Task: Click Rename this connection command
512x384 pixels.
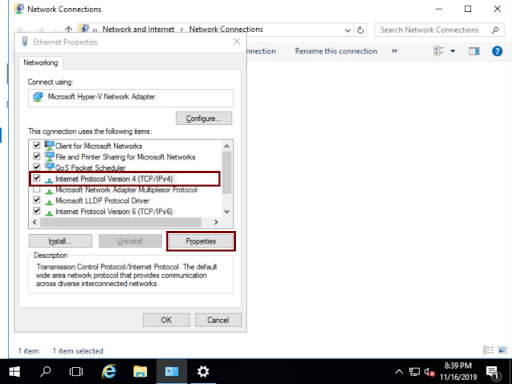Action: [336, 51]
